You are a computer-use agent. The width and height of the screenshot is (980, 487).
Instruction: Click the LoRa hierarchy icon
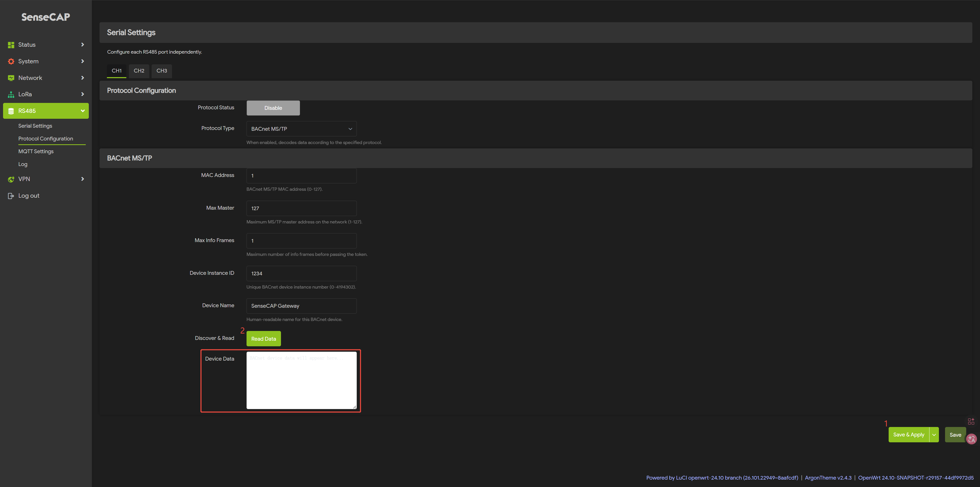tap(11, 94)
